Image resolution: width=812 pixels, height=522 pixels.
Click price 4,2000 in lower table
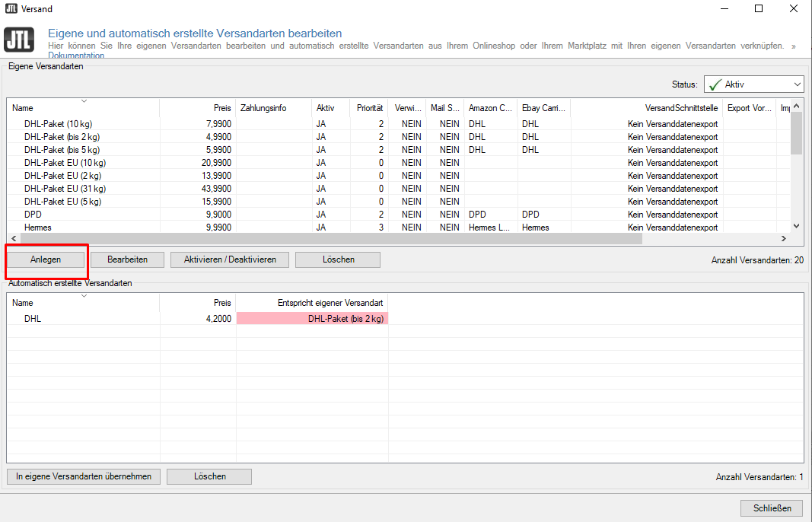218,319
